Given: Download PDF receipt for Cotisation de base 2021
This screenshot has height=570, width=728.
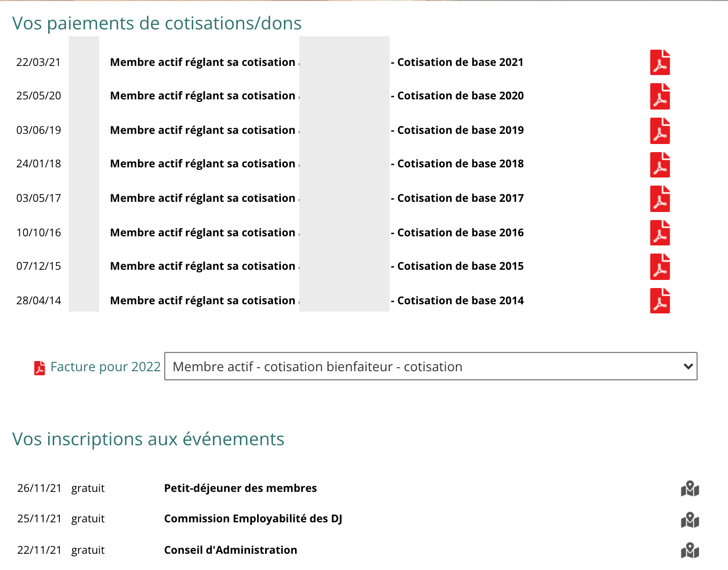Looking at the screenshot, I should click(x=660, y=62).
